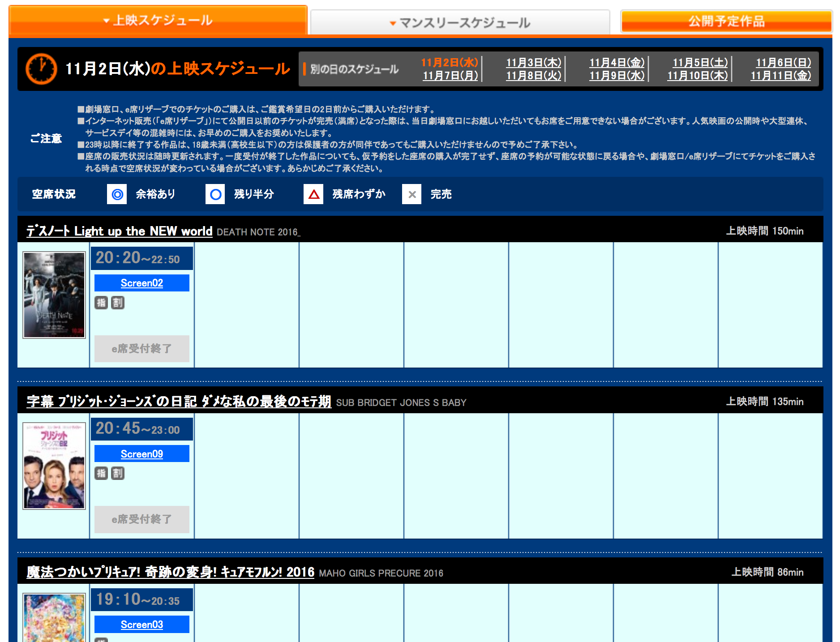
Task: Click e席受付終了 button for the 20:20 showing
Action: click(142, 349)
